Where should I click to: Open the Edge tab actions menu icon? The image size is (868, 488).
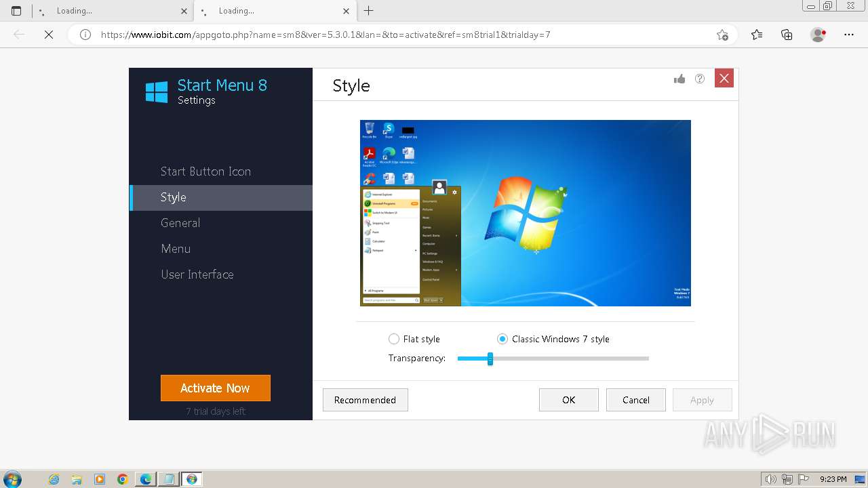tap(16, 11)
